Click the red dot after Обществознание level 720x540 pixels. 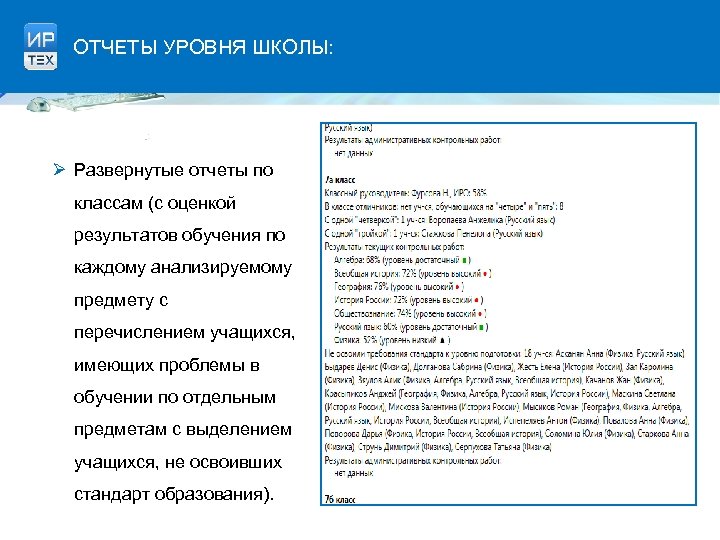(x=480, y=314)
